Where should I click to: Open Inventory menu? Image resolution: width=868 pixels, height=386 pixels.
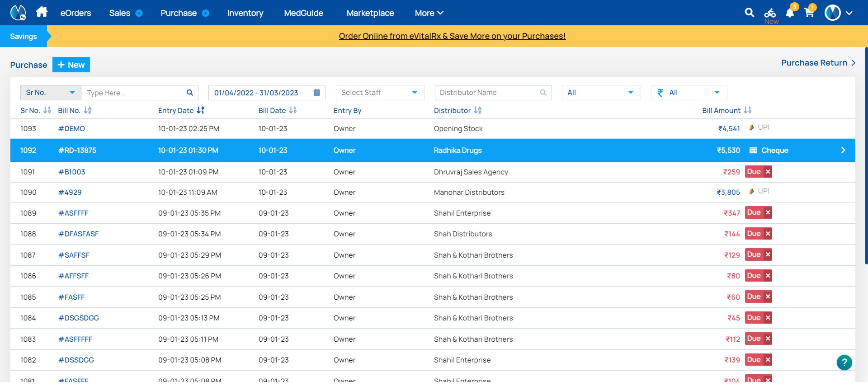point(245,13)
